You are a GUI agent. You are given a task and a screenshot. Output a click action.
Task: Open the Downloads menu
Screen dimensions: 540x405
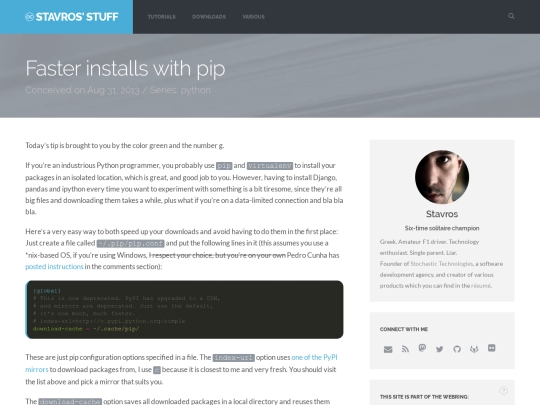(209, 17)
